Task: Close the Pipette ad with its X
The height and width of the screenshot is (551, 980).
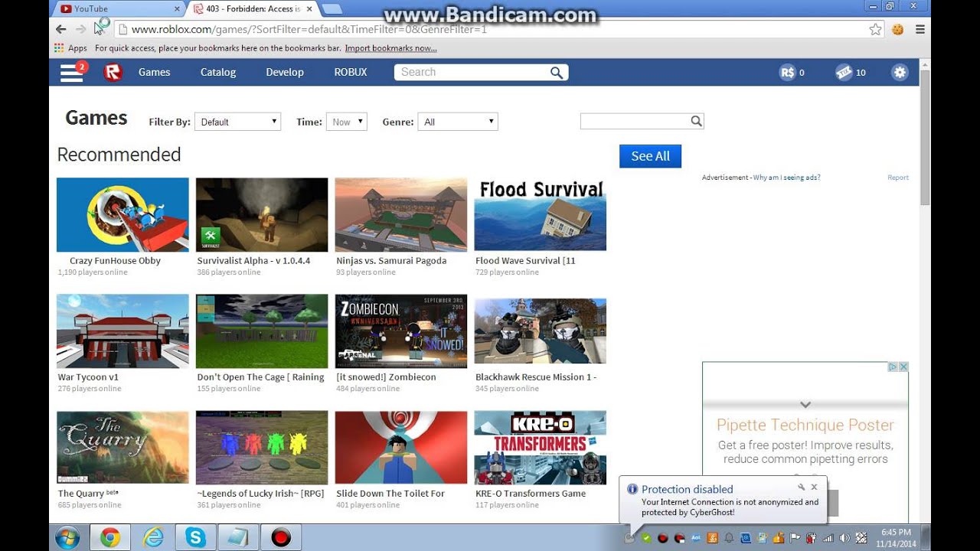Action: click(x=903, y=367)
